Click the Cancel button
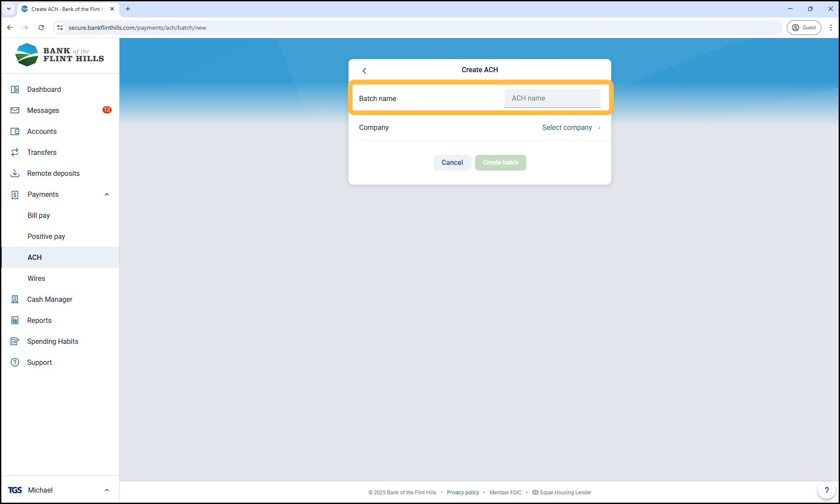 pos(452,162)
